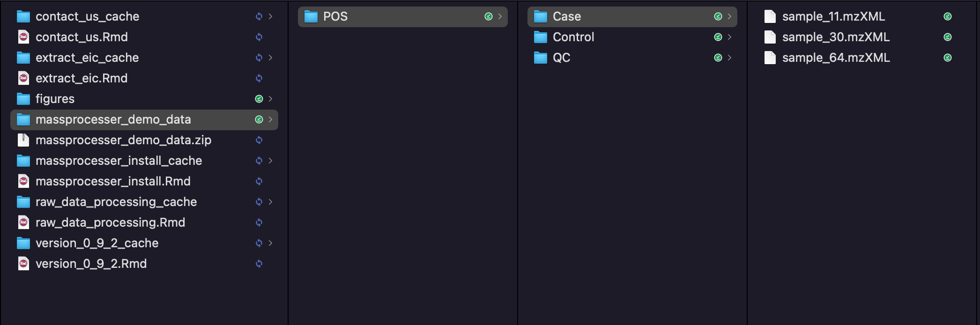Select the extract_eic_cache folder

pos(144,58)
